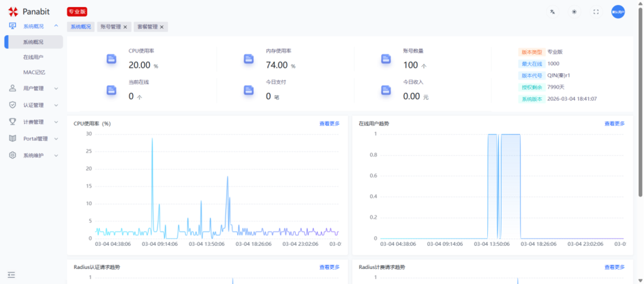Click the 版本代号 tag
Image resolution: width=644 pixels, height=284 pixels.
click(531, 76)
